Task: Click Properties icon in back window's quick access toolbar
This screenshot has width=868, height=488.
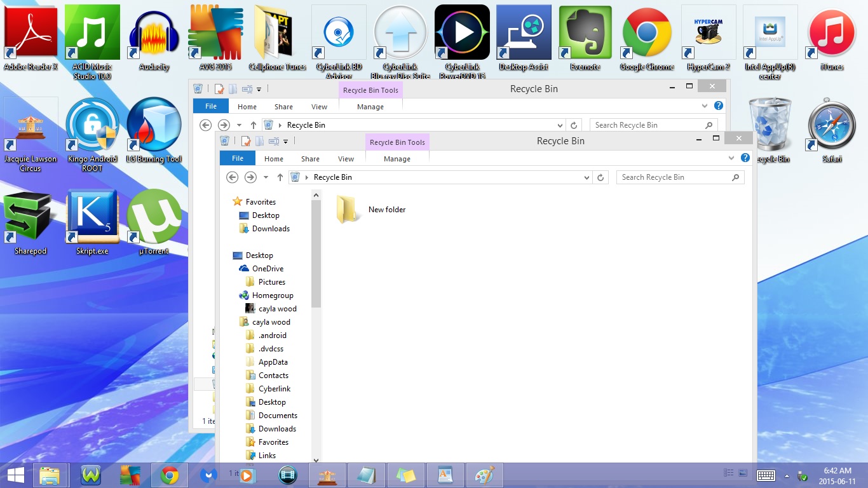Action: point(219,89)
